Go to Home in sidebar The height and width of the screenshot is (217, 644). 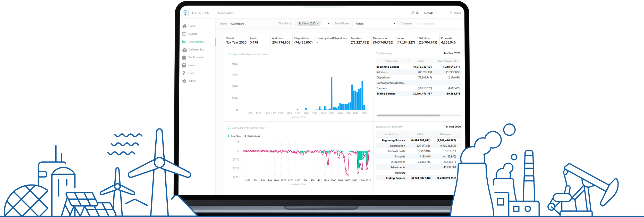click(192, 26)
